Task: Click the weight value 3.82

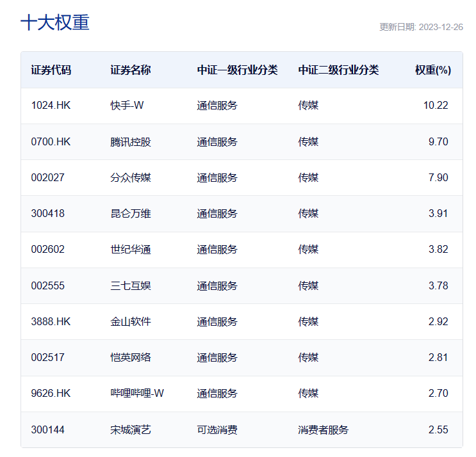Action: [438, 249]
